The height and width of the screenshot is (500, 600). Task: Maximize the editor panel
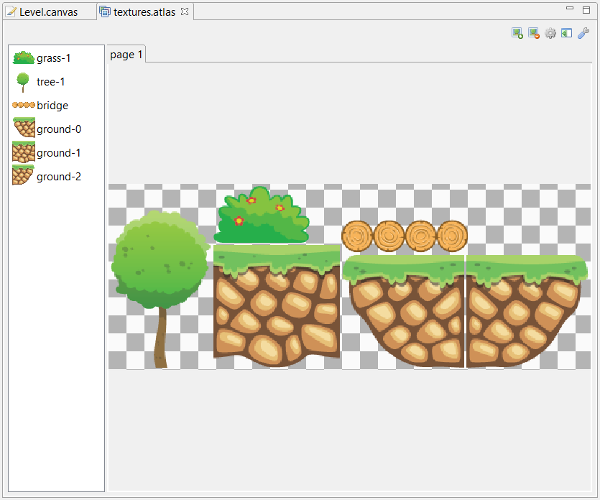[586, 8]
